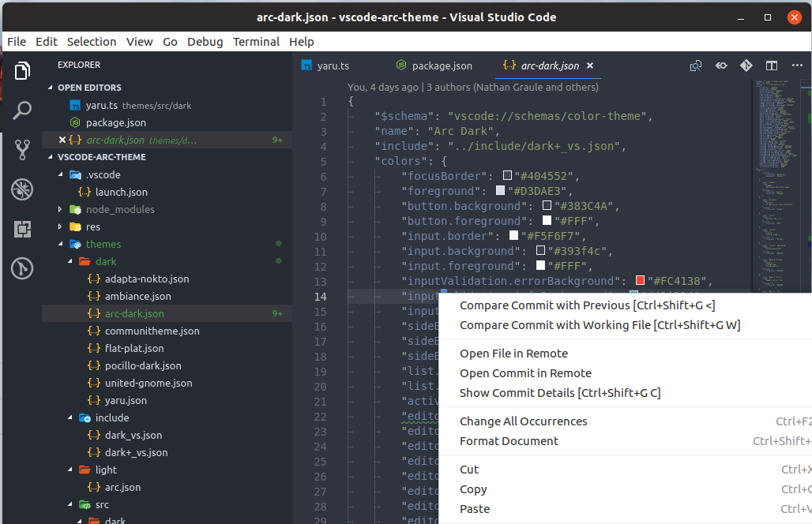The width and height of the screenshot is (812, 524).
Task: Click the red #FC4138 color swatch
Action: click(x=639, y=280)
